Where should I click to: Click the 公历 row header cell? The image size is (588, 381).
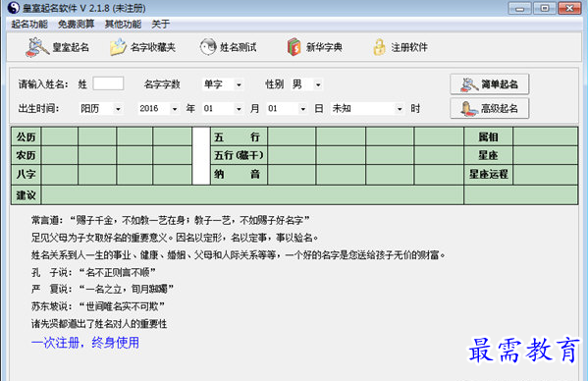[26, 136]
